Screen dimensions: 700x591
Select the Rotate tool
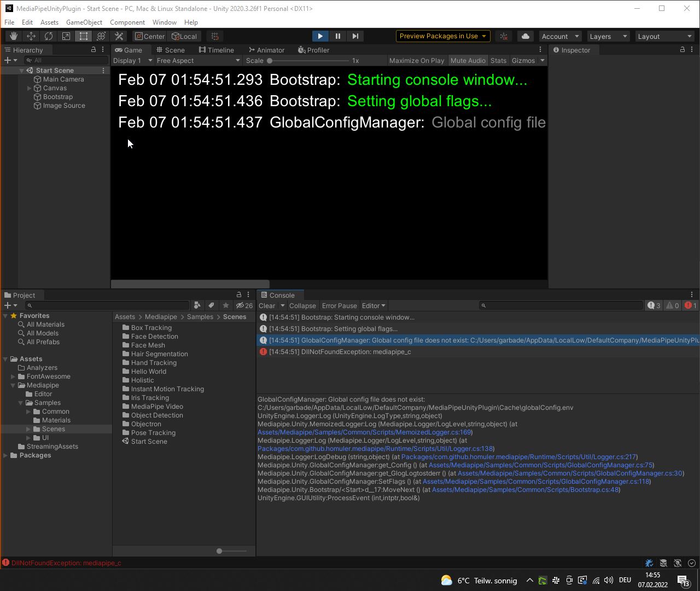click(x=49, y=36)
